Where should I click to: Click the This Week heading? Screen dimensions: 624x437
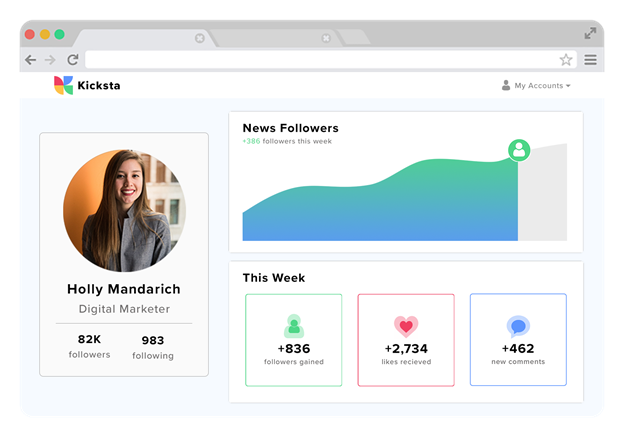coord(274,278)
